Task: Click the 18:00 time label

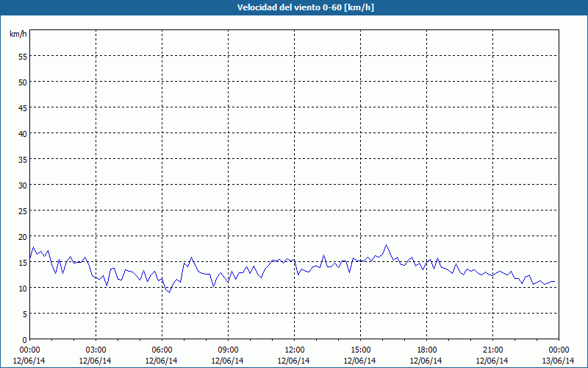Action: (x=427, y=350)
